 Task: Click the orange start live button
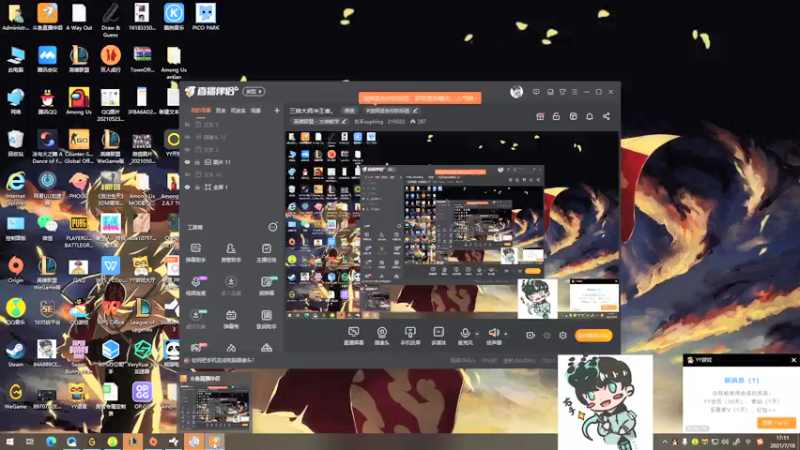coord(593,335)
